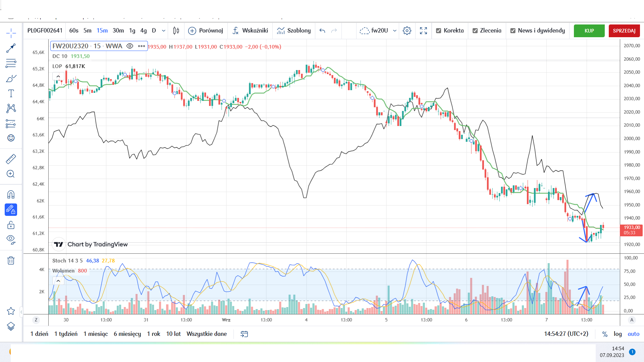Uncheck the Zlecenia checkbox
Image resolution: width=644 pixels, height=362 pixels.
[x=475, y=31]
